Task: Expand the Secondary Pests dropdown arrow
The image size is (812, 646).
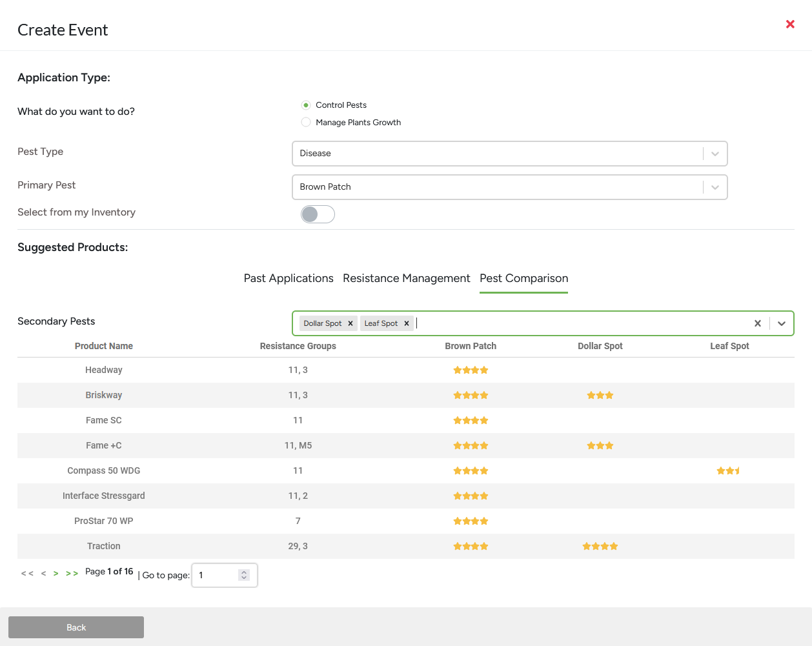Action: point(782,323)
